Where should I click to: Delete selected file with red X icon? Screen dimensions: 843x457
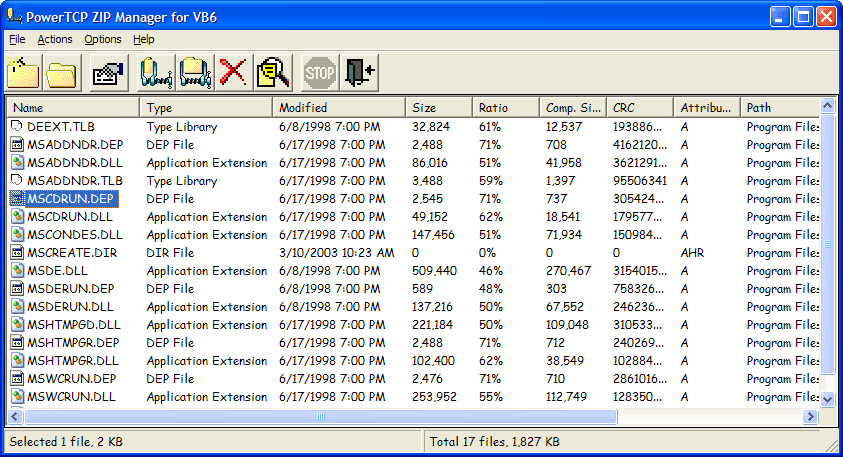click(x=233, y=73)
